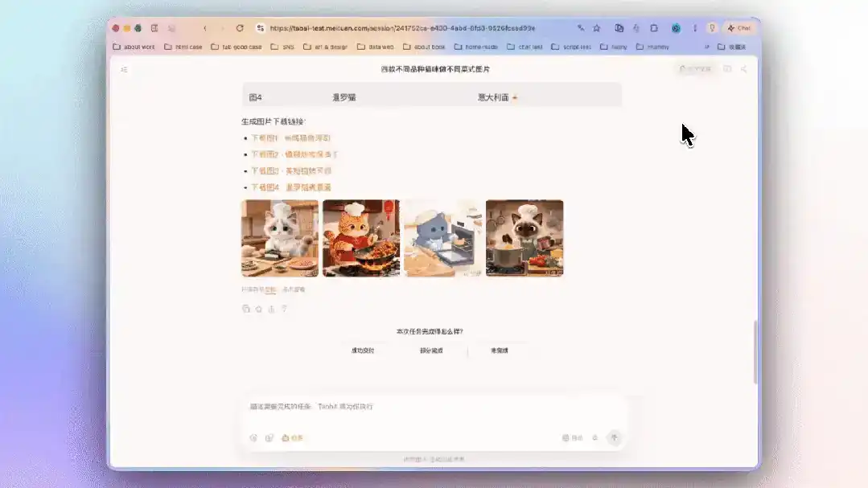Click the browser URL address field
This screenshot has width=868, height=488.
pos(402,28)
